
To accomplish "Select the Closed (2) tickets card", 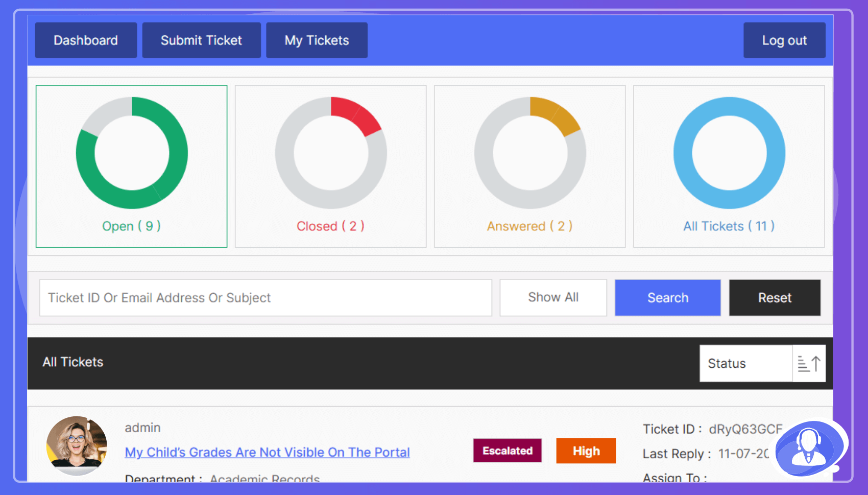I will [331, 167].
